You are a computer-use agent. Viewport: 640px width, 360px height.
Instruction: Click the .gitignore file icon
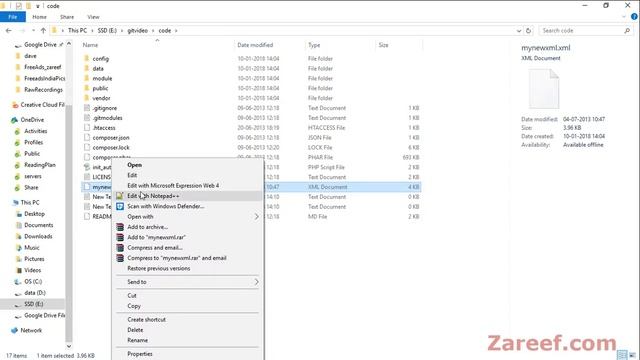[x=87, y=108]
